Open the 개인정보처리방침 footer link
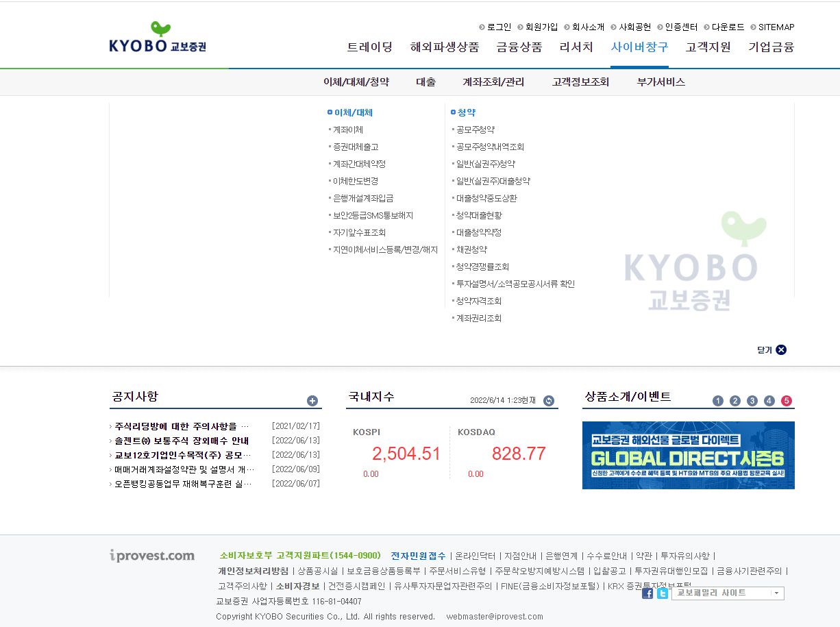Image resolution: width=840 pixels, height=627 pixels. (253, 571)
